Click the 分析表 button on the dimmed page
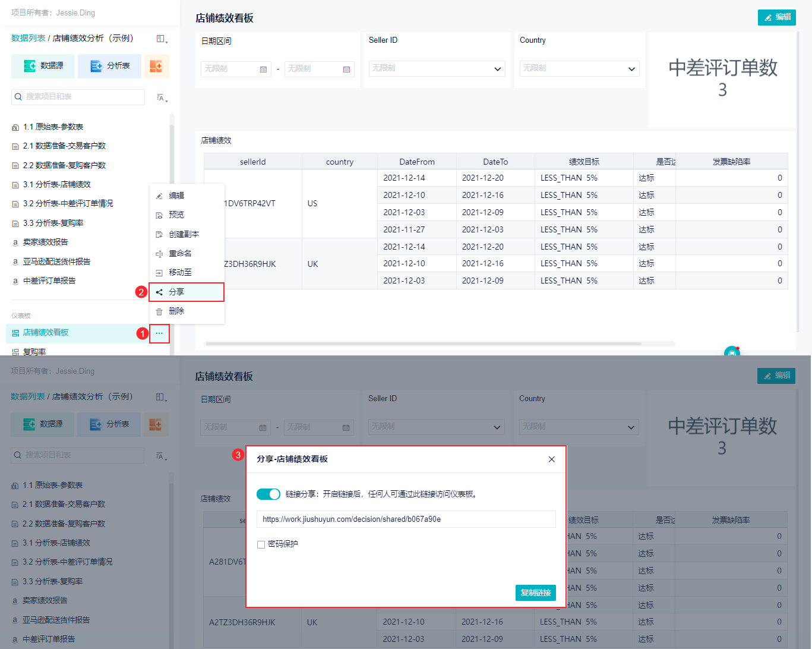This screenshot has width=812, height=649. coord(109,424)
